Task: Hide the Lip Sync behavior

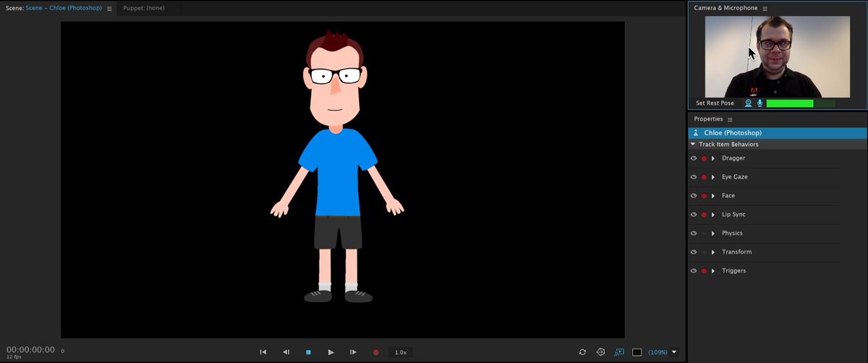Action: (694, 215)
